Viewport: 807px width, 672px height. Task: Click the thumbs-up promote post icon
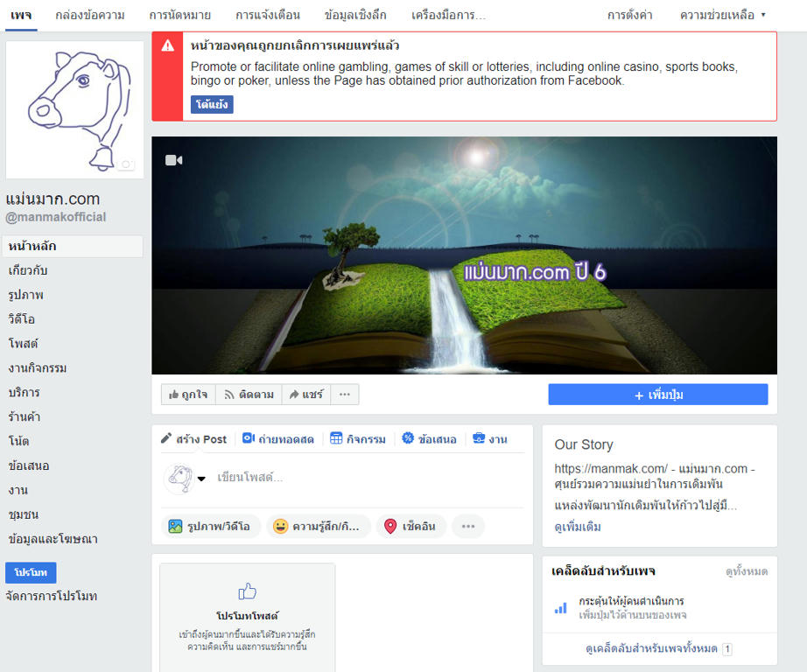(247, 591)
